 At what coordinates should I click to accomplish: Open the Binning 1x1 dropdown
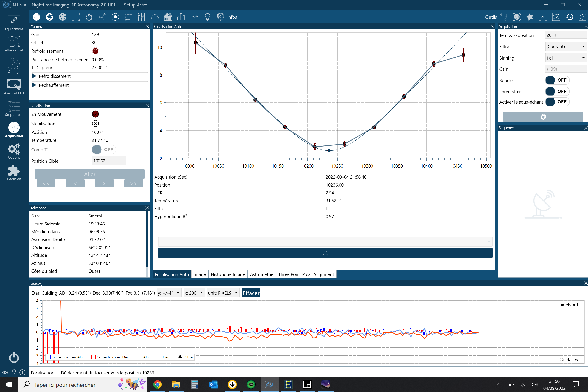(x=565, y=58)
